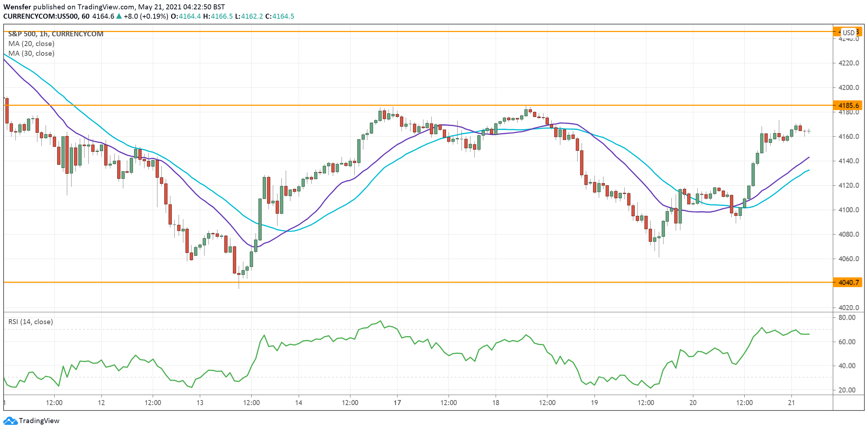Viewport: 868px width, 431px height.
Task: Click the CURRENCYCOM:US500, 60 chart header
Action: 45,16
